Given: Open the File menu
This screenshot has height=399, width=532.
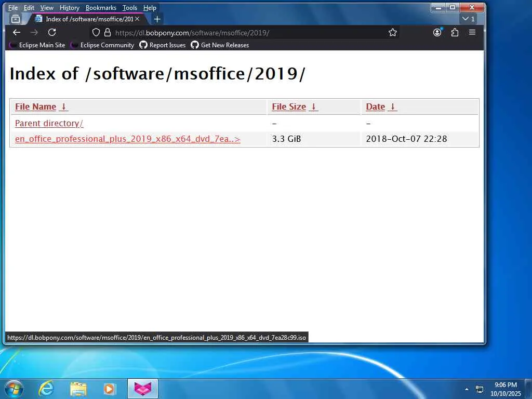Looking at the screenshot, I should (x=12, y=7).
